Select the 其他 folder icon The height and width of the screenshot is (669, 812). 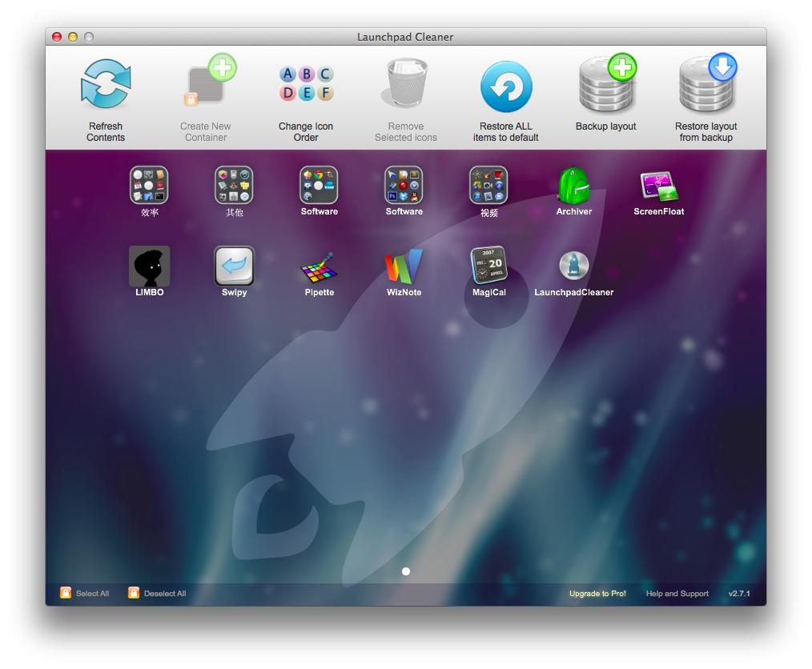[x=234, y=185]
